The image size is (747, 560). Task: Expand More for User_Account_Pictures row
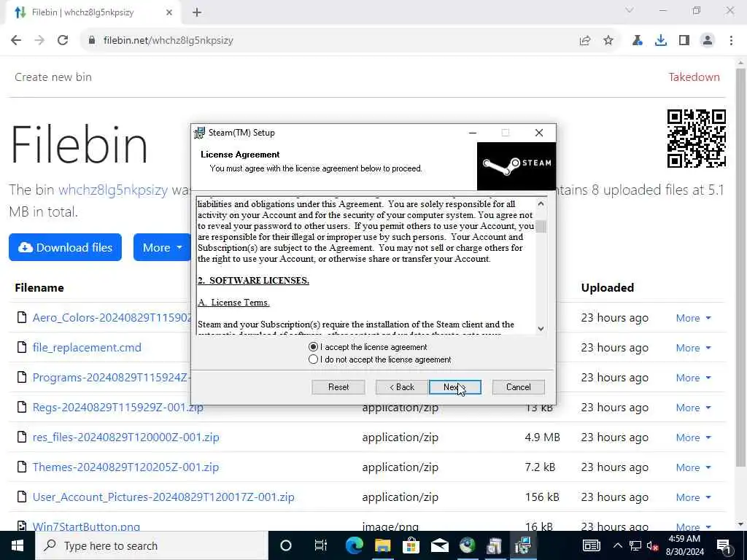[x=693, y=497]
